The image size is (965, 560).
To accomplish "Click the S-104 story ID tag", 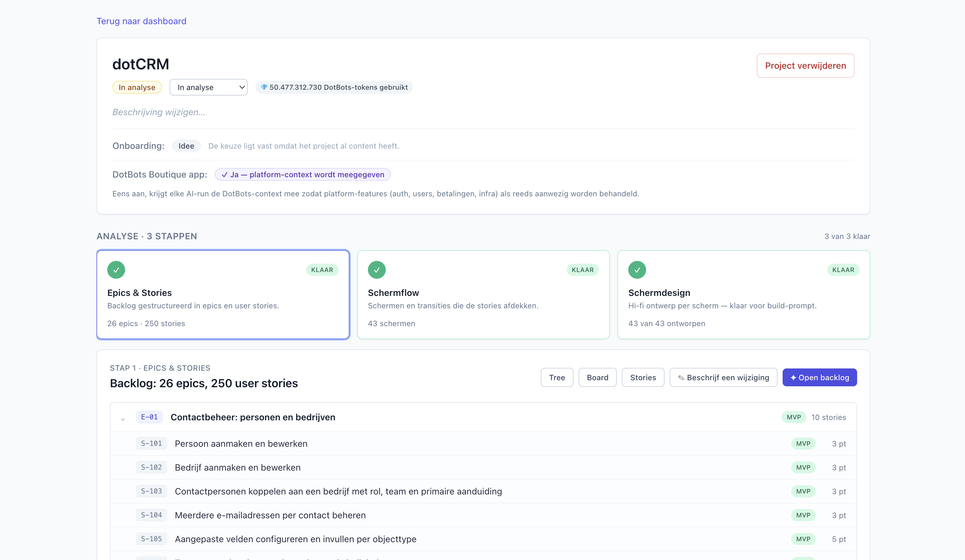I will 151,515.
